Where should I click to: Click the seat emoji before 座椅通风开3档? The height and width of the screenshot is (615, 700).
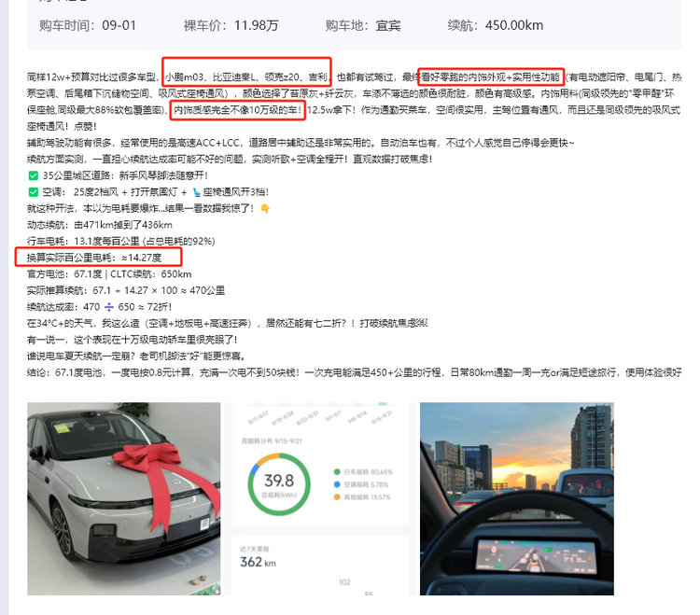point(196,192)
